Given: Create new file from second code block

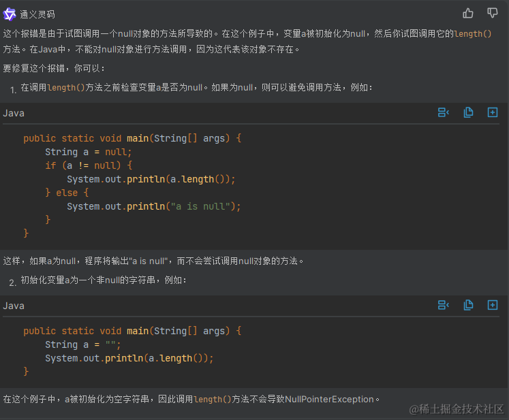Looking at the screenshot, I should tap(493, 305).
